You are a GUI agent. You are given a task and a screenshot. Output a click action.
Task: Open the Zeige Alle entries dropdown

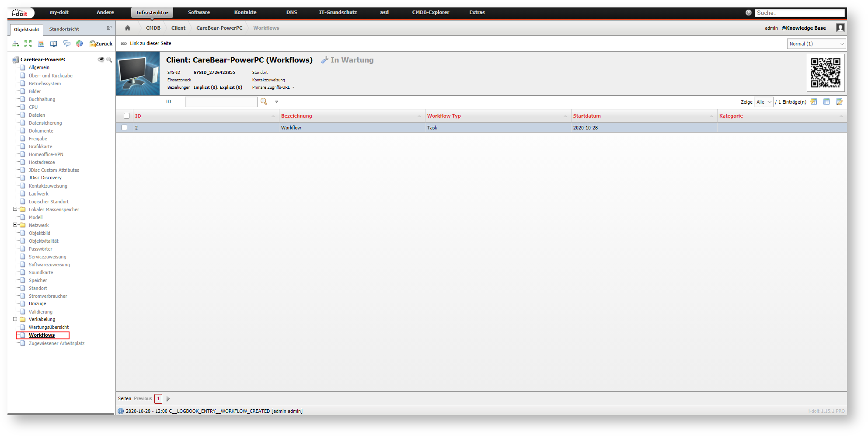(763, 102)
